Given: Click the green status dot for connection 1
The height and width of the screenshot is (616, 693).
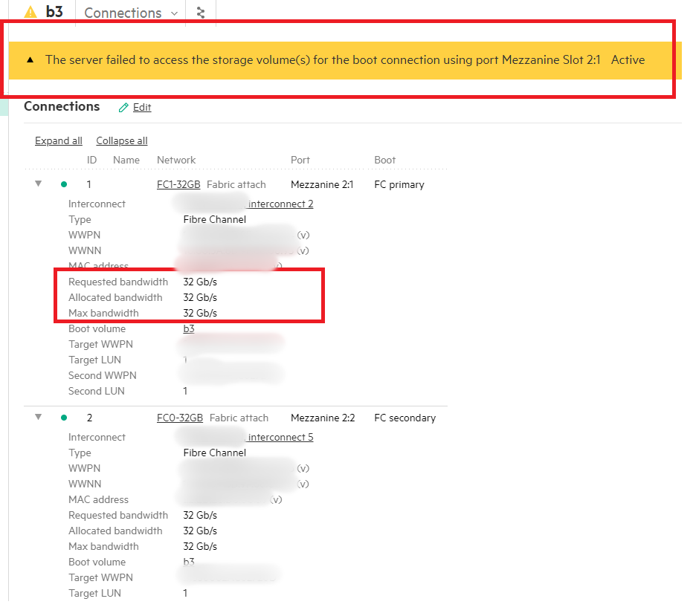Looking at the screenshot, I should pyautogui.click(x=65, y=184).
